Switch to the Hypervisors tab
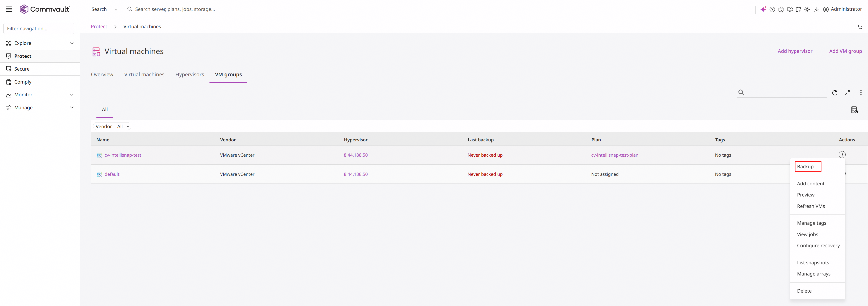 [190, 74]
